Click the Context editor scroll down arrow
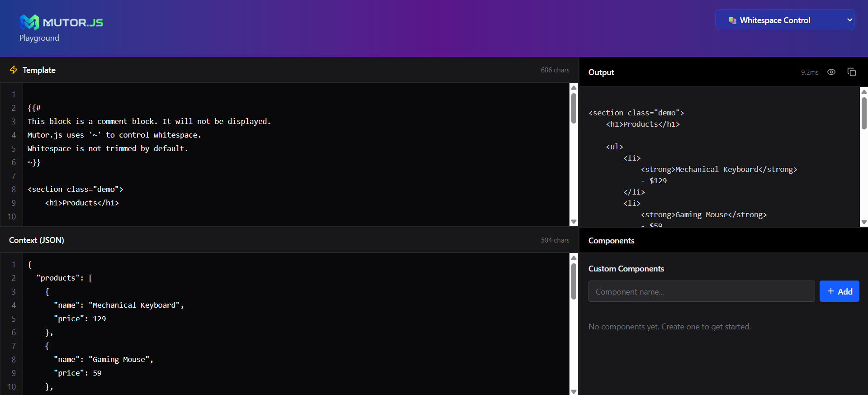 (574, 391)
